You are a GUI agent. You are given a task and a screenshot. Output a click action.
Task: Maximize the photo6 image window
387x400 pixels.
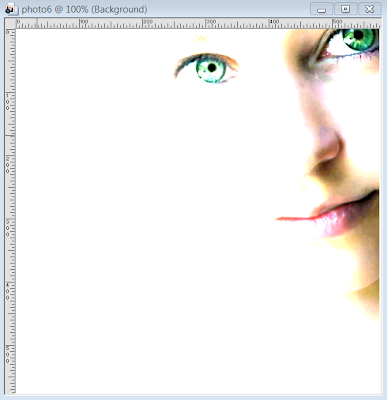tap(345, 9)
